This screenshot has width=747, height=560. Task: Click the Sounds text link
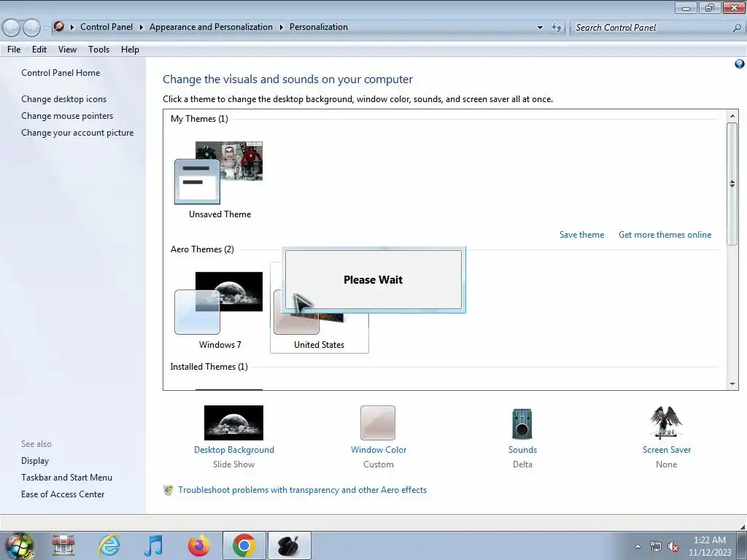click(522, 450)
